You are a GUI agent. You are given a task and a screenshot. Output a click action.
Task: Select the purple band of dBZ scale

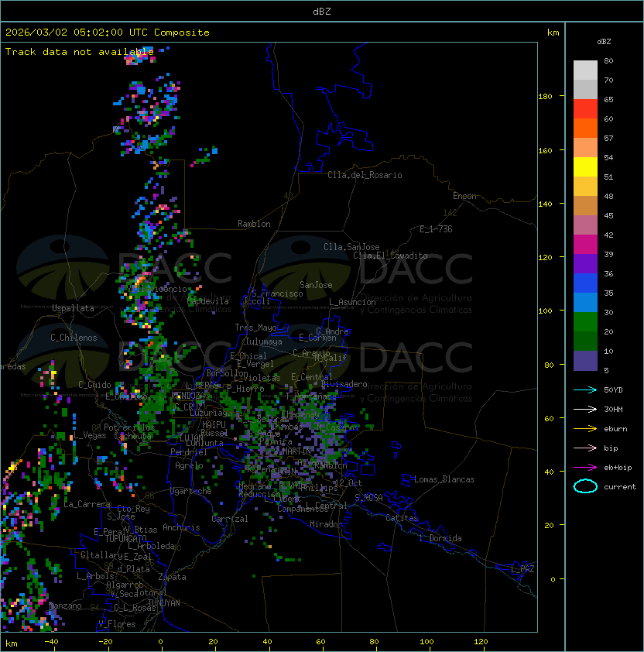pos(585,263)
